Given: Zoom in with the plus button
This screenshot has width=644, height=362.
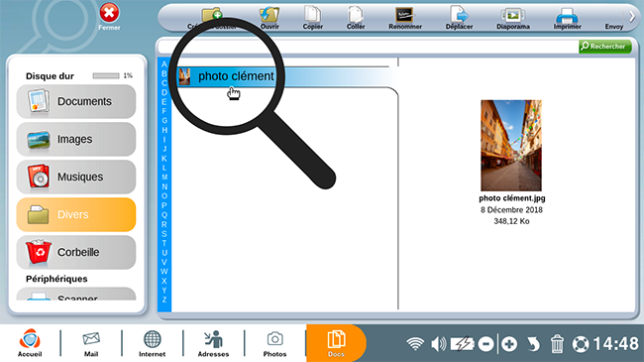Looking at the screenshot, I should click(x=509, y=344).
